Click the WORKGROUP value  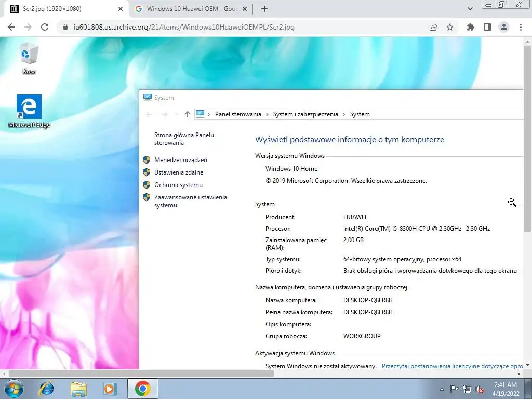click(x=362, y=336)
